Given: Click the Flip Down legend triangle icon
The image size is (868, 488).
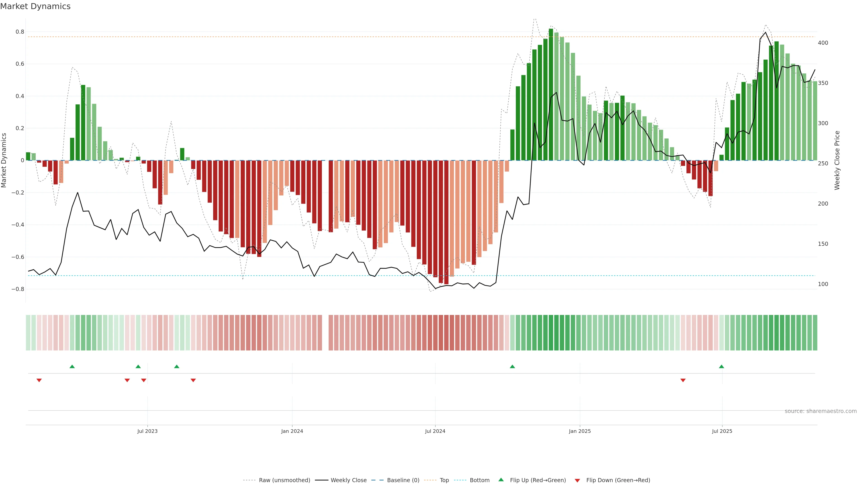Looking at the screenshot, I should (x=577, y=480).
